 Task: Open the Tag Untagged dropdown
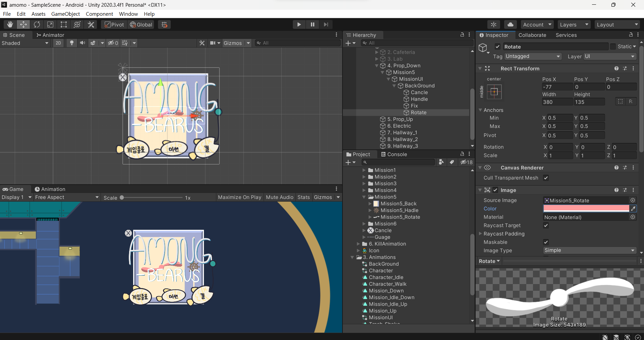point(533,56)
